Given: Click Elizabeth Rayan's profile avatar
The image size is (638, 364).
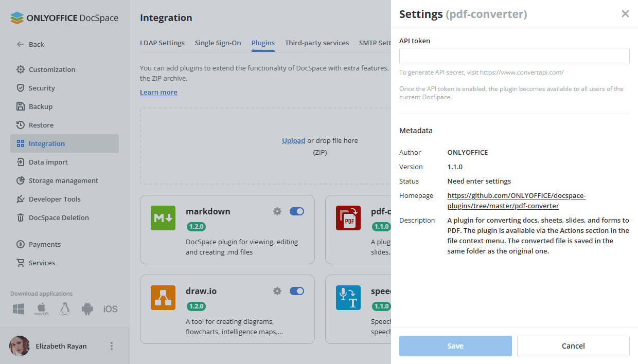Looking at the screenshot, I should pyautogui.click(x=20, y=346).
